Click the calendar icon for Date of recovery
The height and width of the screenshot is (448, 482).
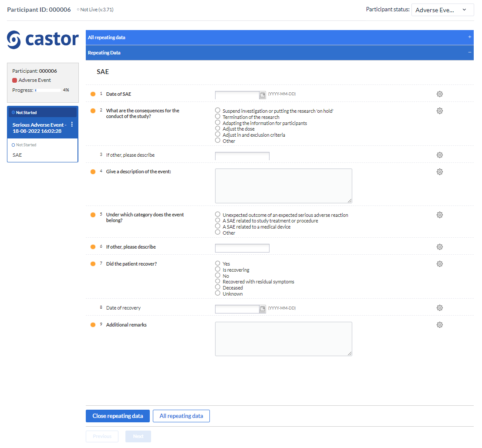click(x=263, y=309)
